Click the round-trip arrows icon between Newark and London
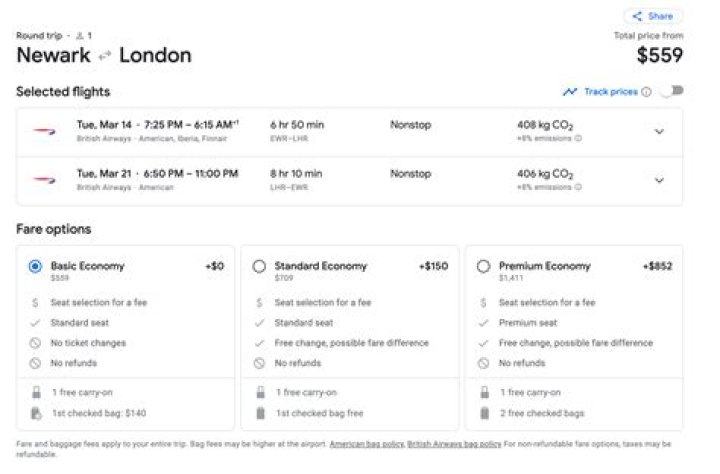 pyautogui.click(x=105, y=56)
